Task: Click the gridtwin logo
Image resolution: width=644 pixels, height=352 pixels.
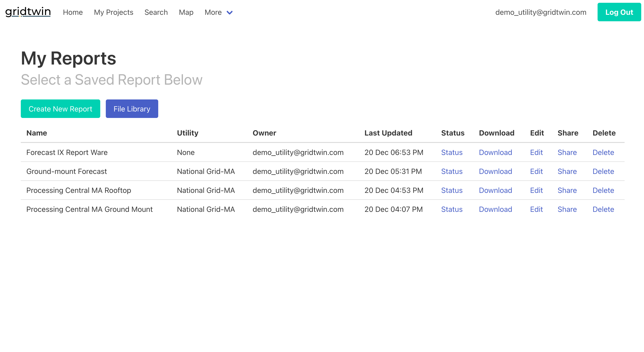Action: (x=27, y=12)
